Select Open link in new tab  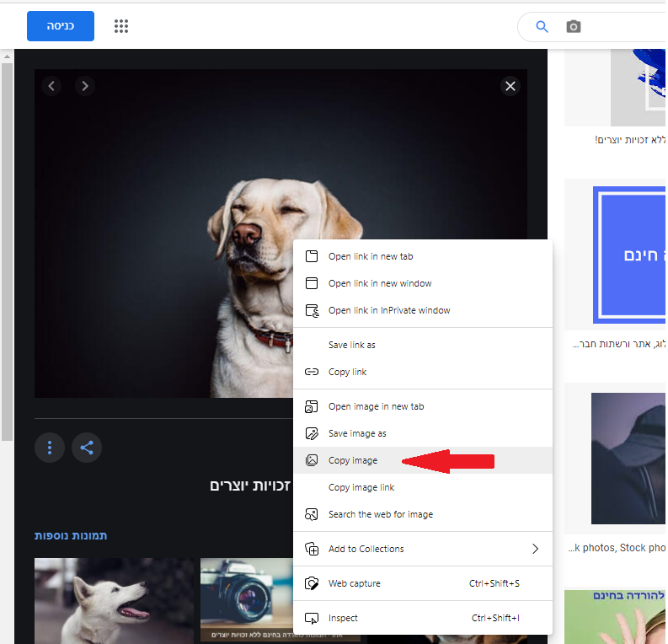point(423,256)
